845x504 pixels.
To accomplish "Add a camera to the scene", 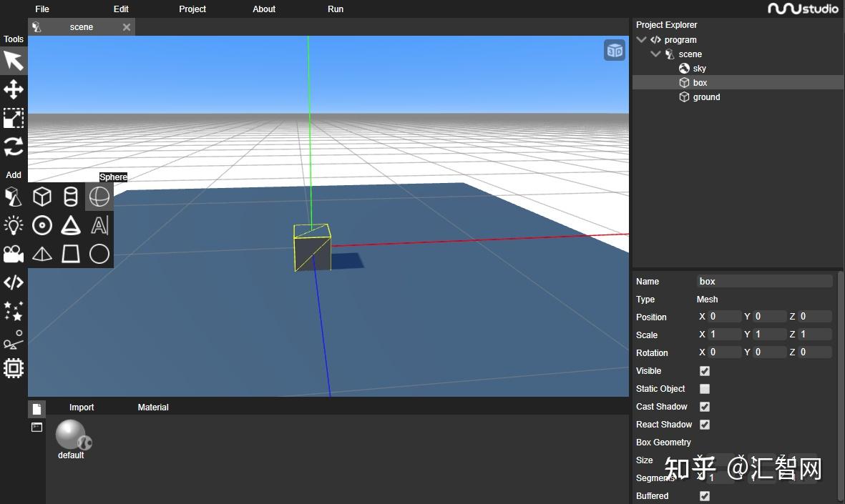I will coord(13,254).
